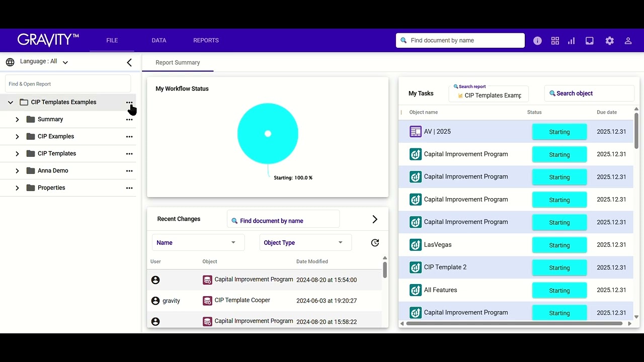Viewport: 644px width, 362px height.
Task: Open more options for CIP Templates folder
Action: (129, 154)
